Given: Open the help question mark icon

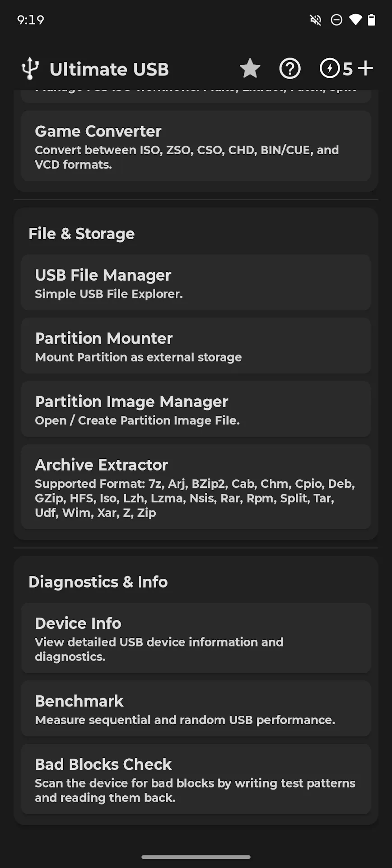Looking at the screenshot, I should tap(290, 69).
